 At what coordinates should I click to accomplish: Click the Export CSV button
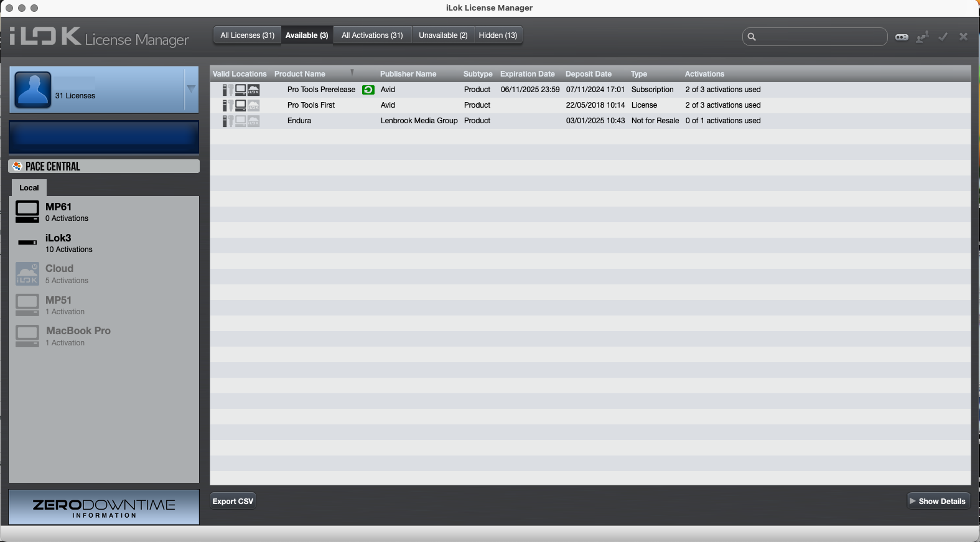[233, 502]
